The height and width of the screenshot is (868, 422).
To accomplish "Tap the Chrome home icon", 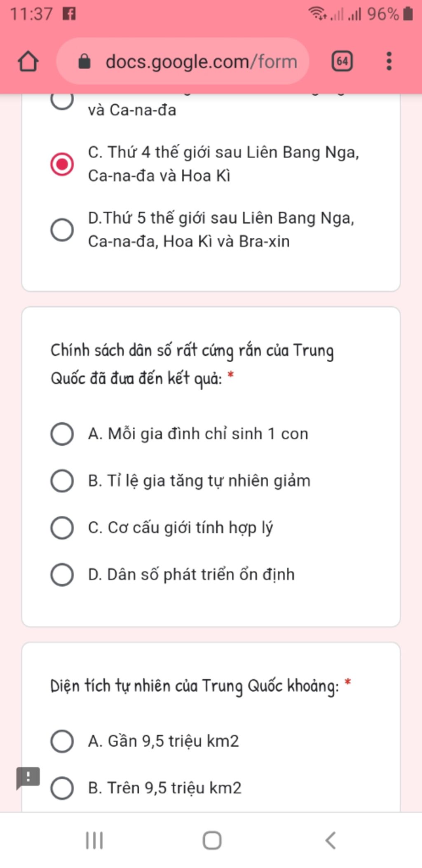I will pyautogui.click(x=28, y=61).
